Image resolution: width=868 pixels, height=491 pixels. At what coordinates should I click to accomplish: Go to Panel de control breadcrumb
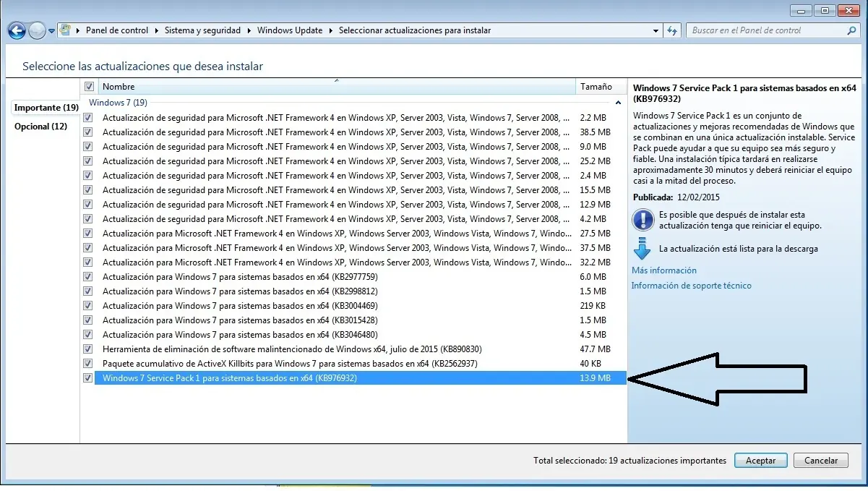pos(117,30)
